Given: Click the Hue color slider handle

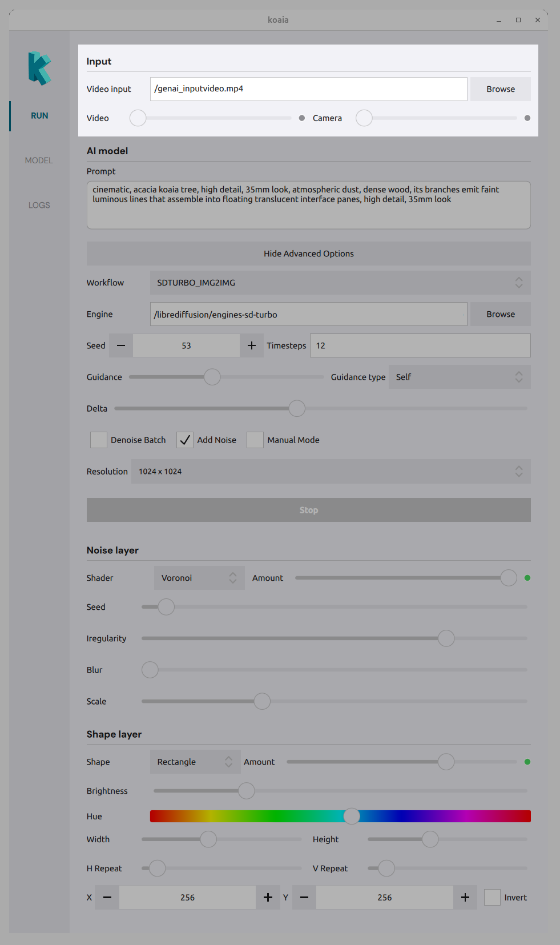Looking at the screenshot, I should [x=352, y=817].
